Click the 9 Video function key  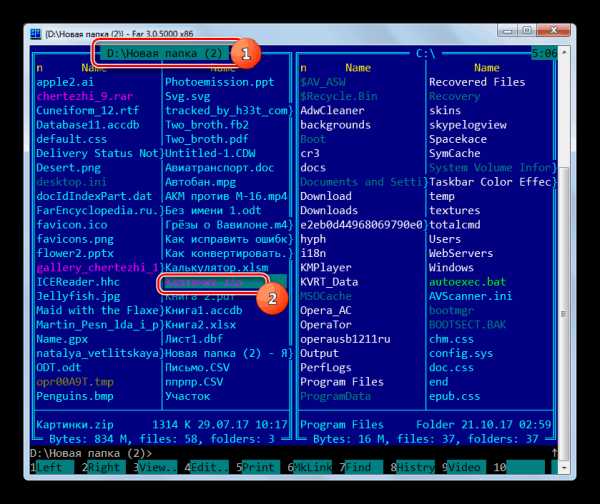[x=464, y=467]
